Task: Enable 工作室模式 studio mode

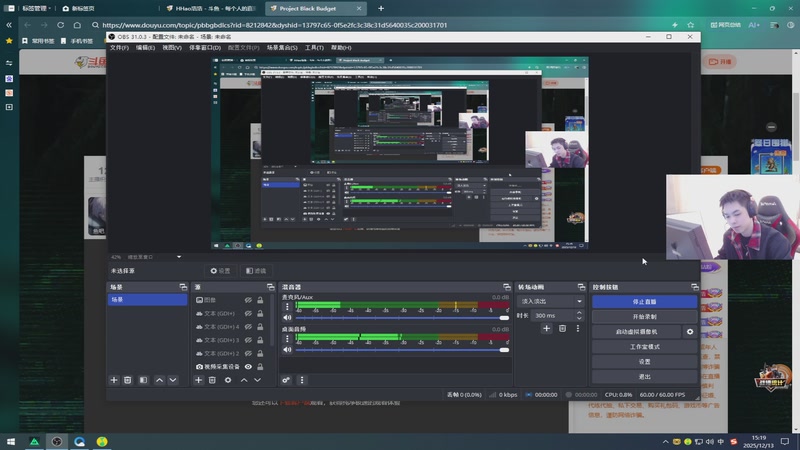Action: (644, 346)
